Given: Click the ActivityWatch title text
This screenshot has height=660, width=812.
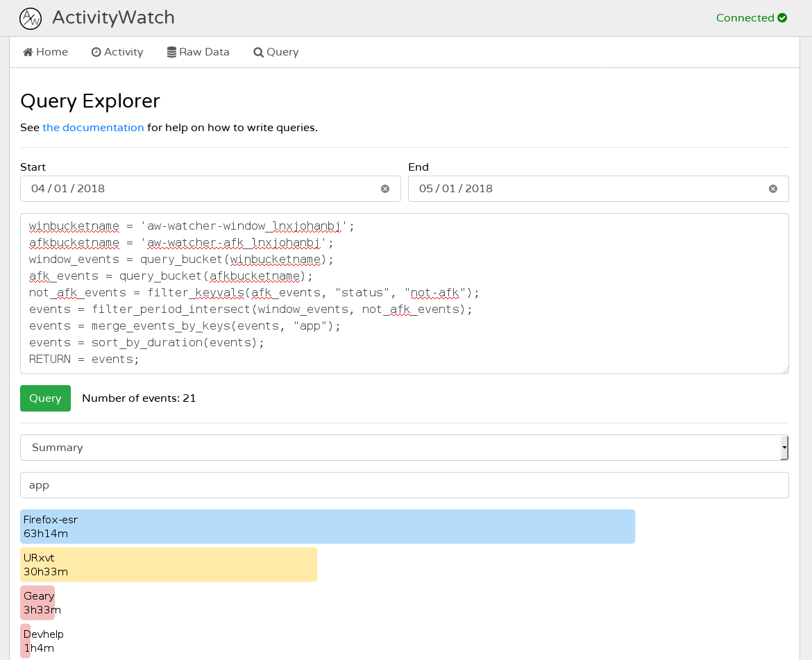Looking at the screenshot, I should coord(113,17).
